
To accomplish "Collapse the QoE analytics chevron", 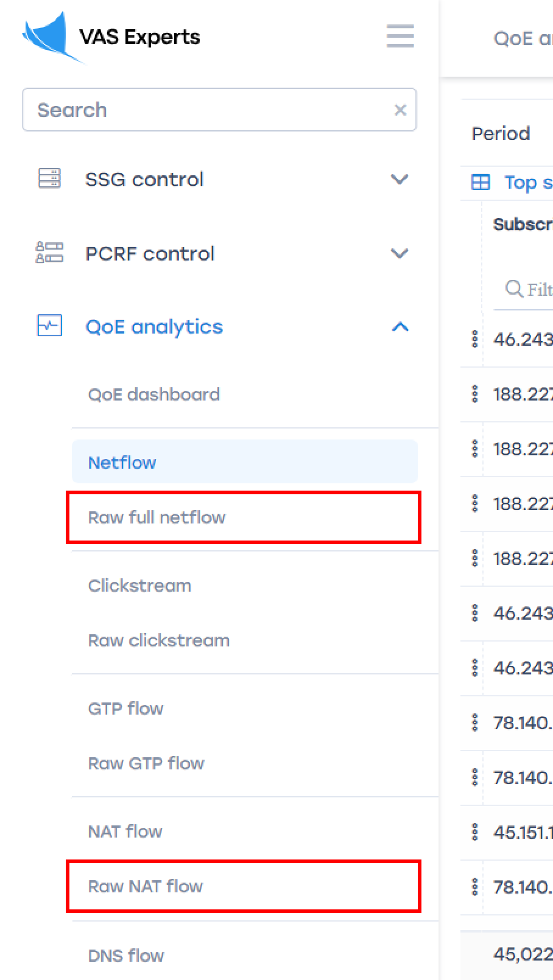I will (400, 327).
